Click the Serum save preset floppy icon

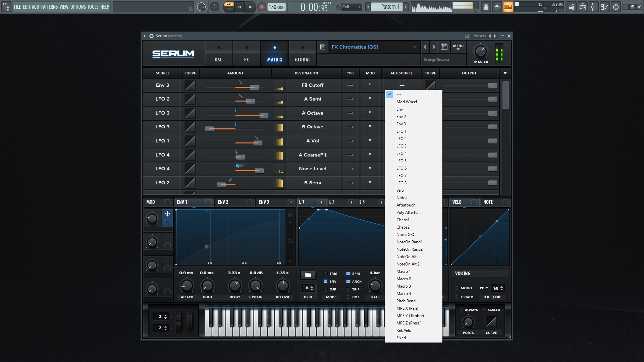coord(323,47)
